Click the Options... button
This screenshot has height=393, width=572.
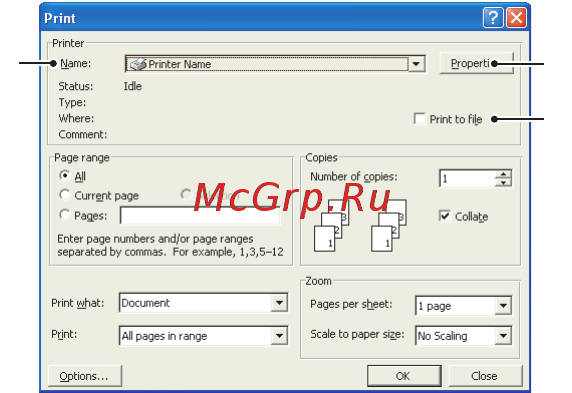(85, 376)
